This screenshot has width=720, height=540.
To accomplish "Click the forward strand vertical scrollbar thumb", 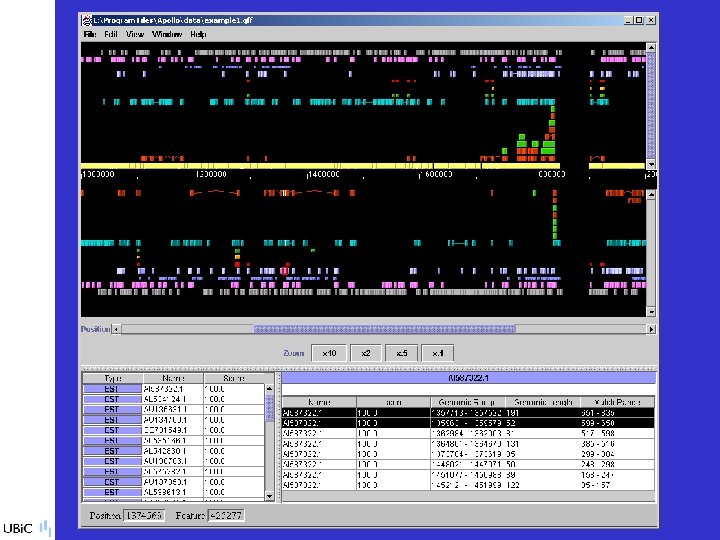I will coord(651,105).
